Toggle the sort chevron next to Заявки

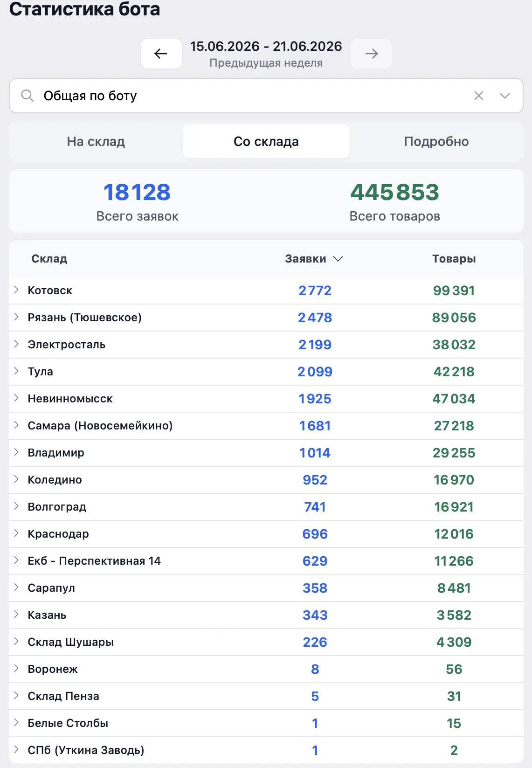coord(338,259)
